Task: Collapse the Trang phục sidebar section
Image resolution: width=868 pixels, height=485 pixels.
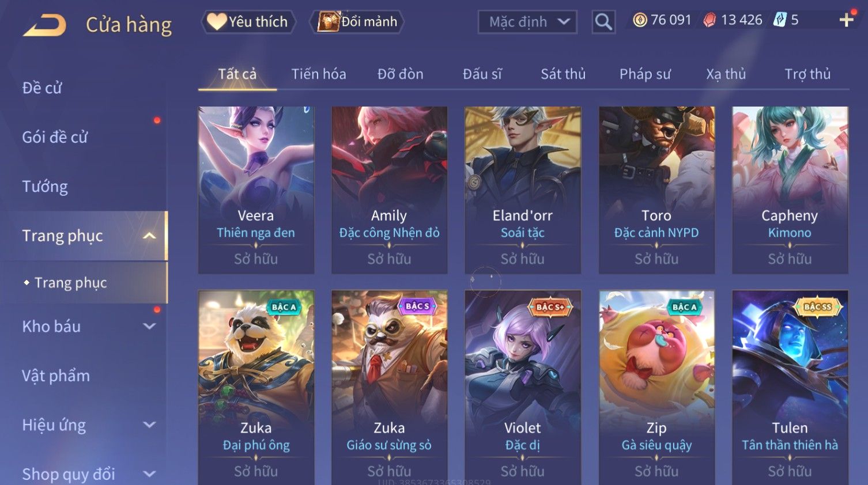Action: point(149,236)
